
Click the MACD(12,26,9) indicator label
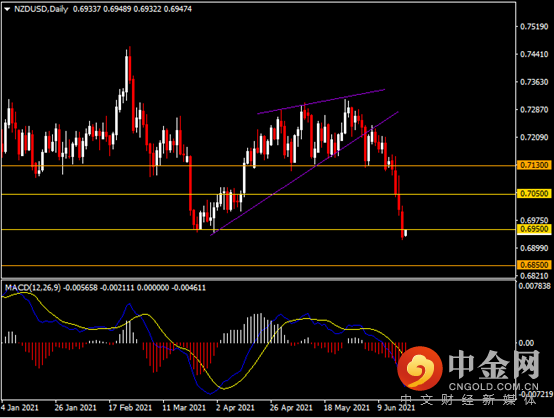33,288
